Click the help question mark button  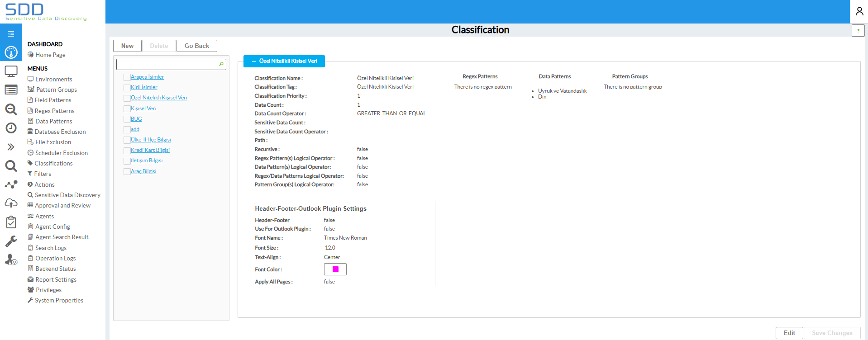pos(858,31)
